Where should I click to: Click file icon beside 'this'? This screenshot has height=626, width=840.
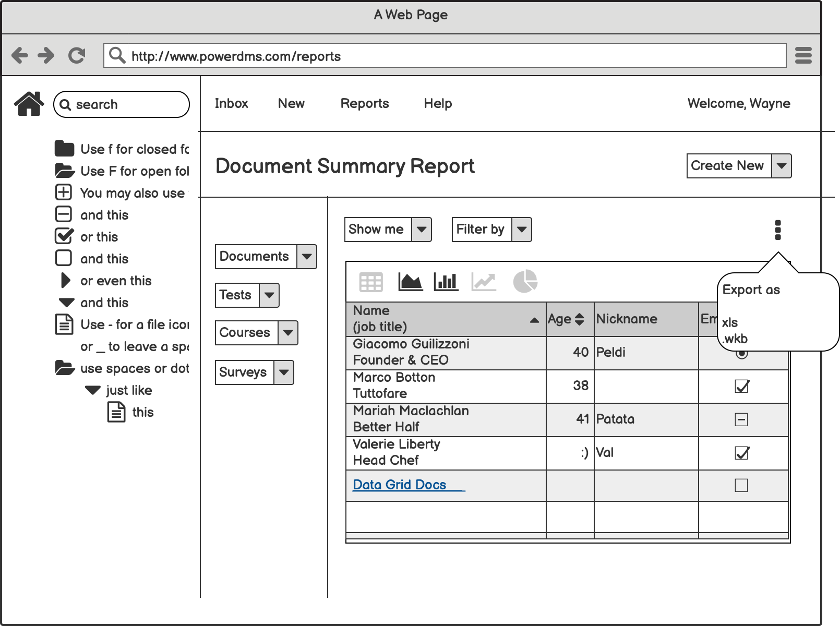[x=116, y=412]
